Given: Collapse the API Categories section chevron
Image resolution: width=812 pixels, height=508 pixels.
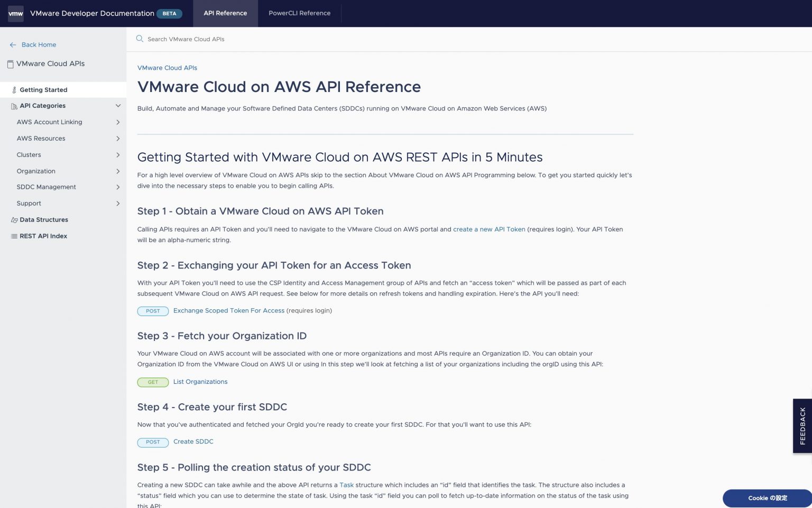Looking at the screenshot, I should click(118, 106).
